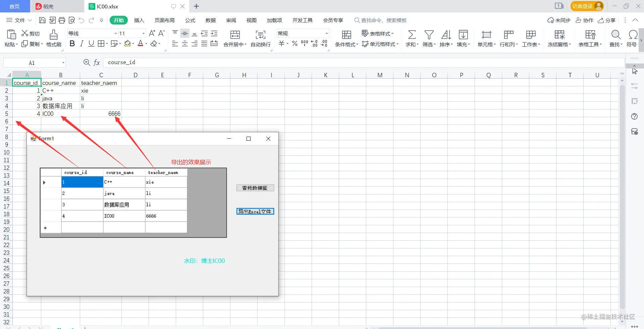Switch to the 插入 ribbon tab
Viewport: 644px width, 329px height.
pos(139,20)
